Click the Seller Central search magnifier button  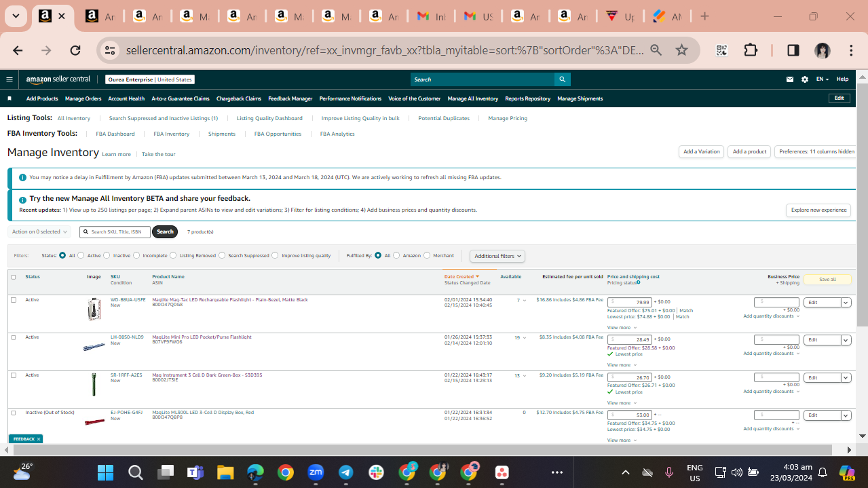click(x=562, y=79)
